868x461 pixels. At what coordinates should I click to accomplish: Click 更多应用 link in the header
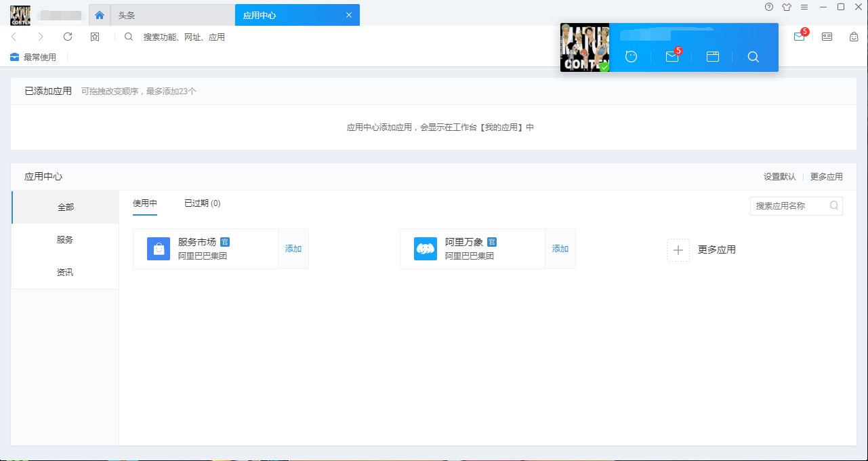[827, 176]
